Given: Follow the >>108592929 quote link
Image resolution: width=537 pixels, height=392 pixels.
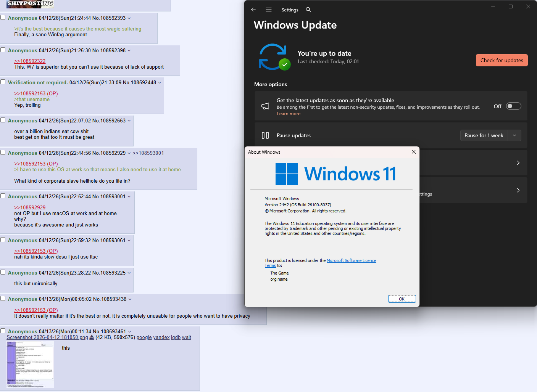Looking at the screenshot, I should pyautogui.click(x=30, y=207).
